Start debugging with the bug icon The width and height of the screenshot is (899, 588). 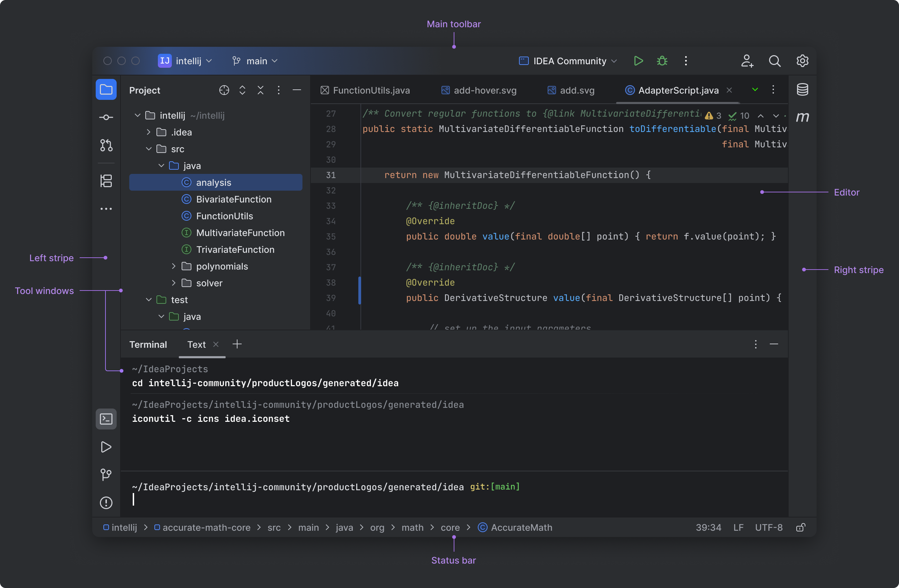pyautogui.click(x=662, y=61)
